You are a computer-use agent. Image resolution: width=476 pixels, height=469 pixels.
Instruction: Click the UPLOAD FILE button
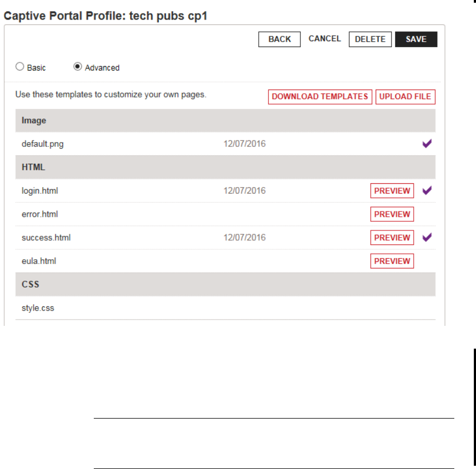(405, 97)
